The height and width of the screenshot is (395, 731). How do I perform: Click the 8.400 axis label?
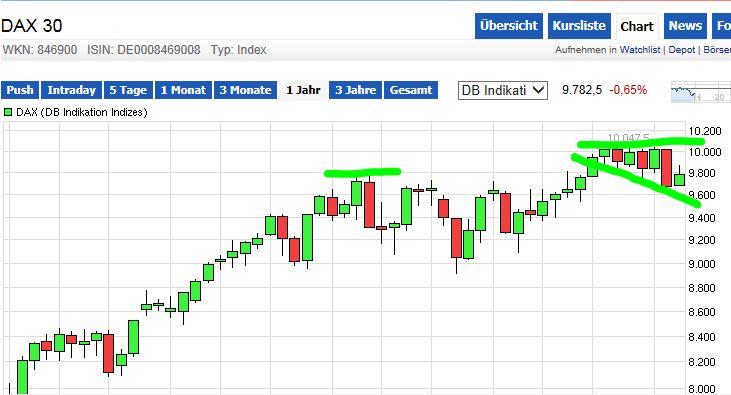pos(702,337)
